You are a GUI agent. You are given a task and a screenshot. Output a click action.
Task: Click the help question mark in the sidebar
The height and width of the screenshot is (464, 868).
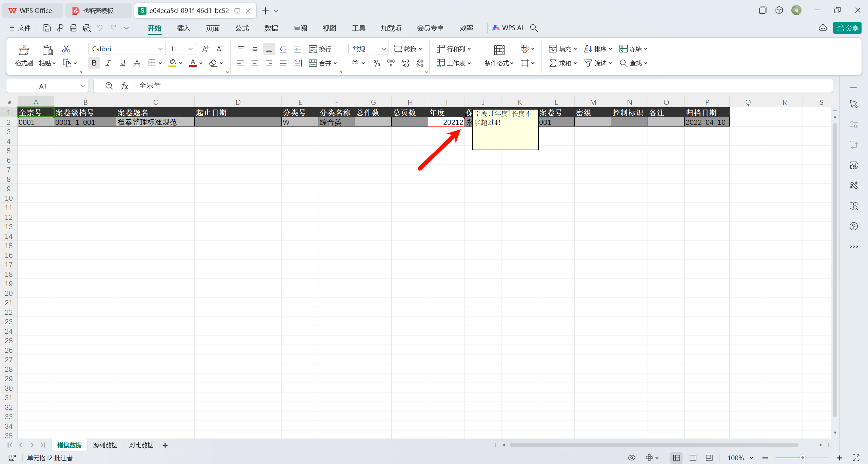853,226
